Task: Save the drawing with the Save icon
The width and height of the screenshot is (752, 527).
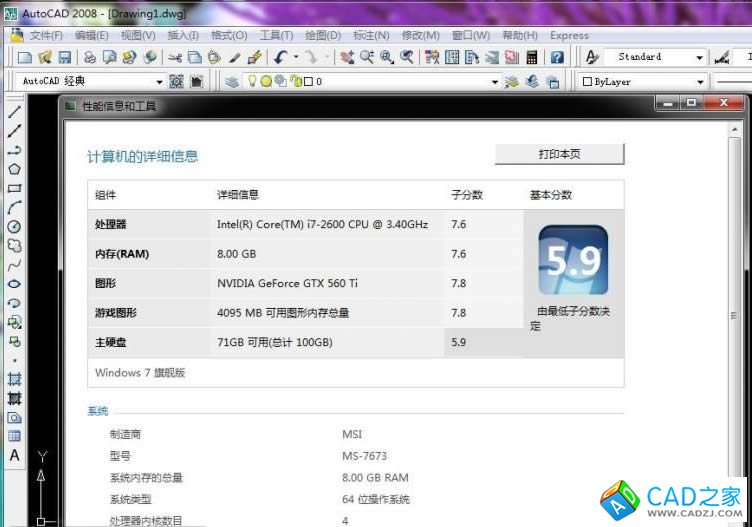Action: pos(65,58)
